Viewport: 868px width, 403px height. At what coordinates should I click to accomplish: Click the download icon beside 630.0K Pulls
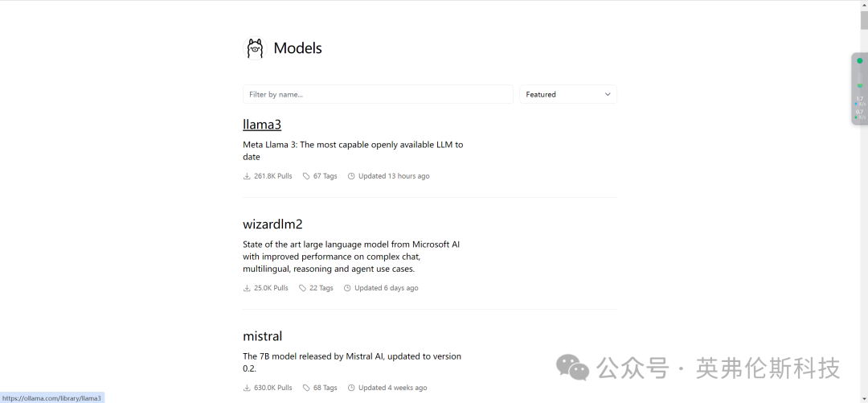point(247,388)
